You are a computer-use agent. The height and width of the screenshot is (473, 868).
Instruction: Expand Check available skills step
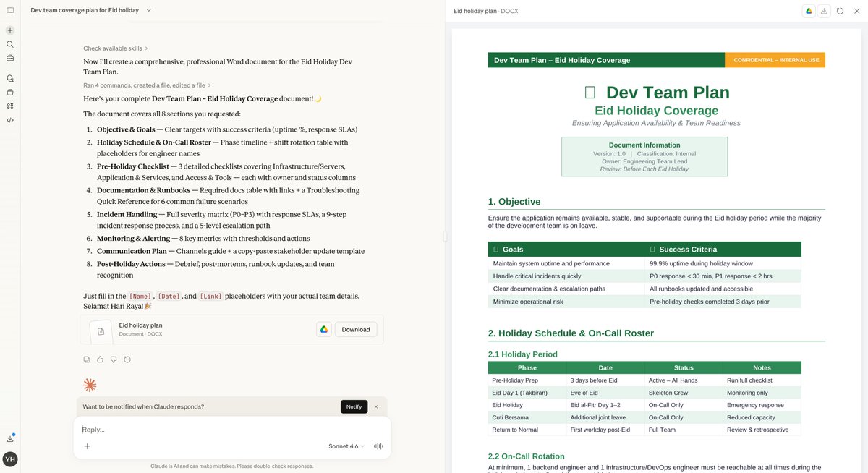[116, 48]
